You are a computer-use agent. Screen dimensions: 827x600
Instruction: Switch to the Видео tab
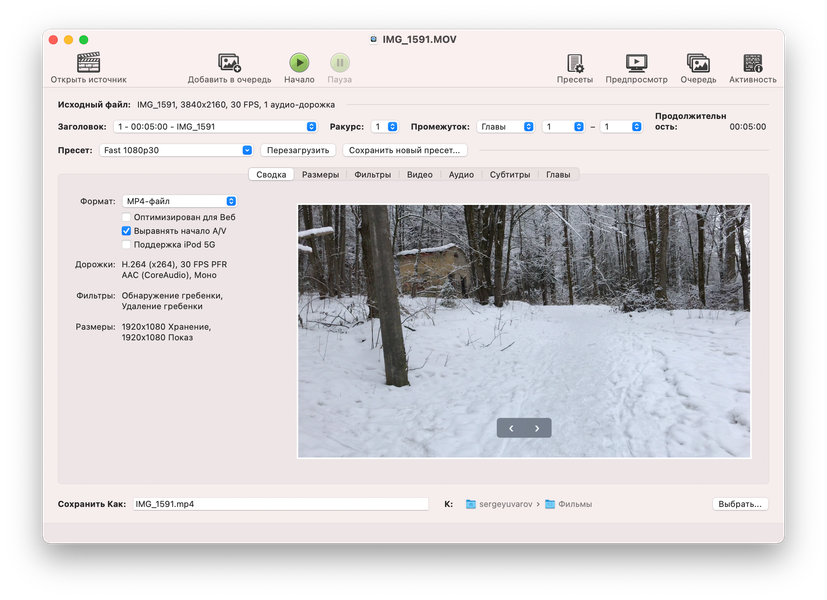tap(419, 175)
